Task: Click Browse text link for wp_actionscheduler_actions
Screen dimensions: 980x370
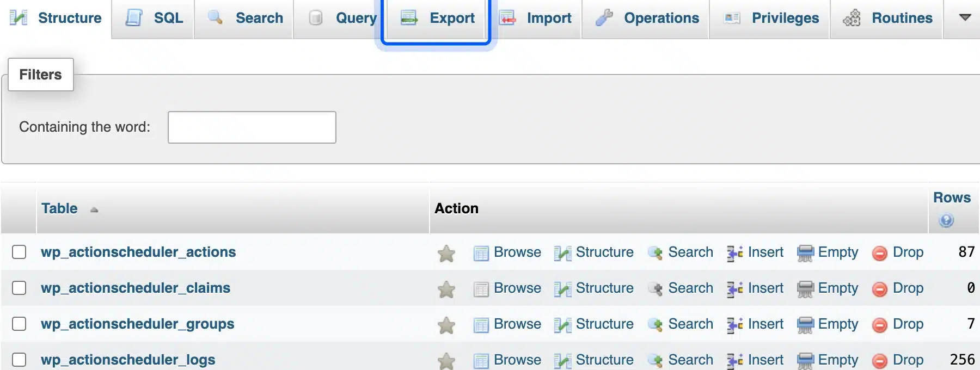Action: coord(517,252)
